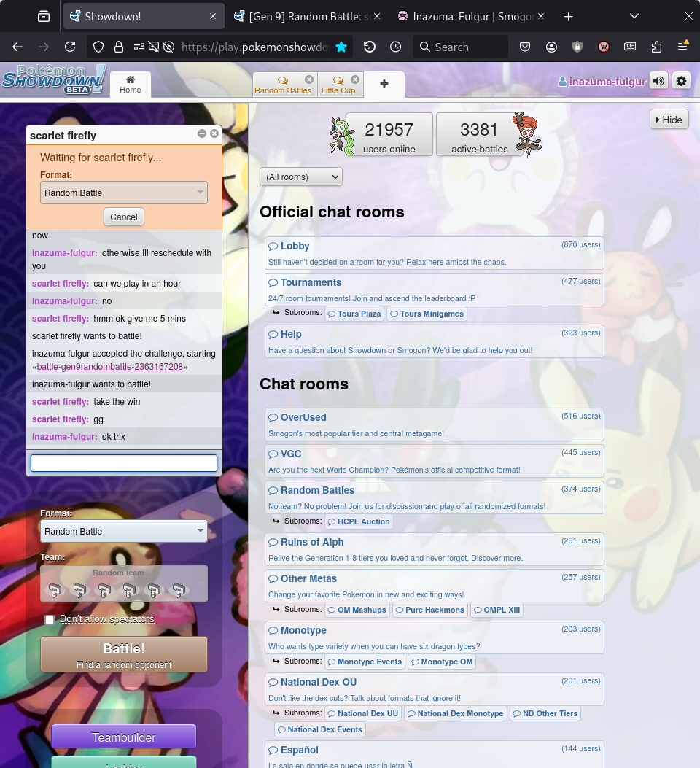This screenshot has width=700, height=768.
Task: Click the history clock icon in toolbar
Action: (395, 47)
